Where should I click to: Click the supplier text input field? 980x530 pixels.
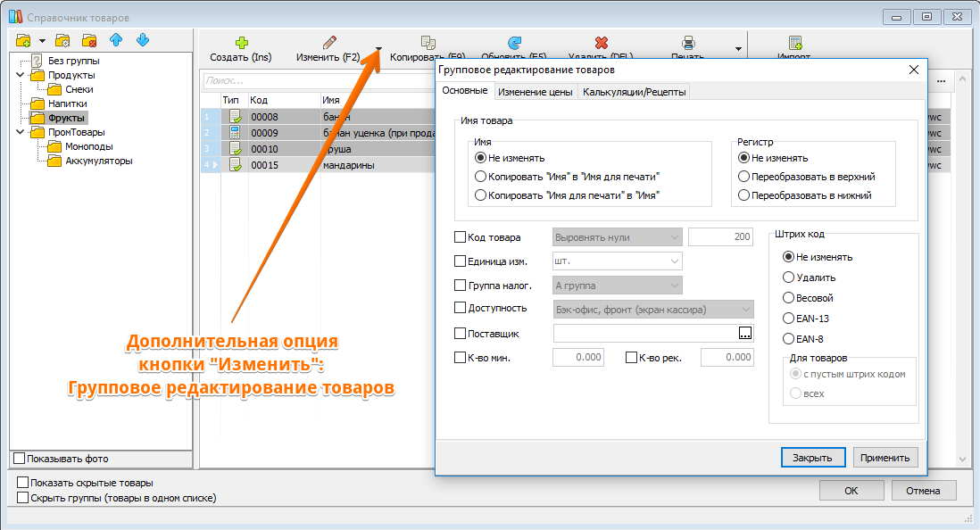645,333
